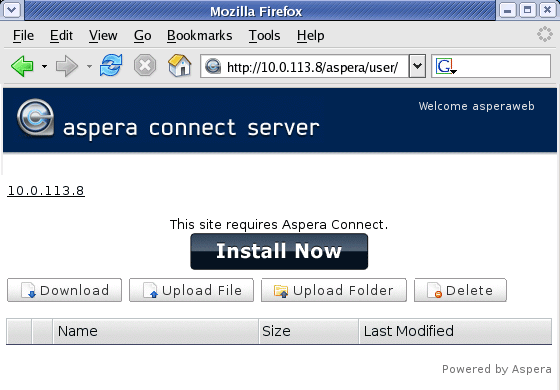Go to the Home page icon
This screenshot has width=560, height=390.
click(x=179, y=65)
